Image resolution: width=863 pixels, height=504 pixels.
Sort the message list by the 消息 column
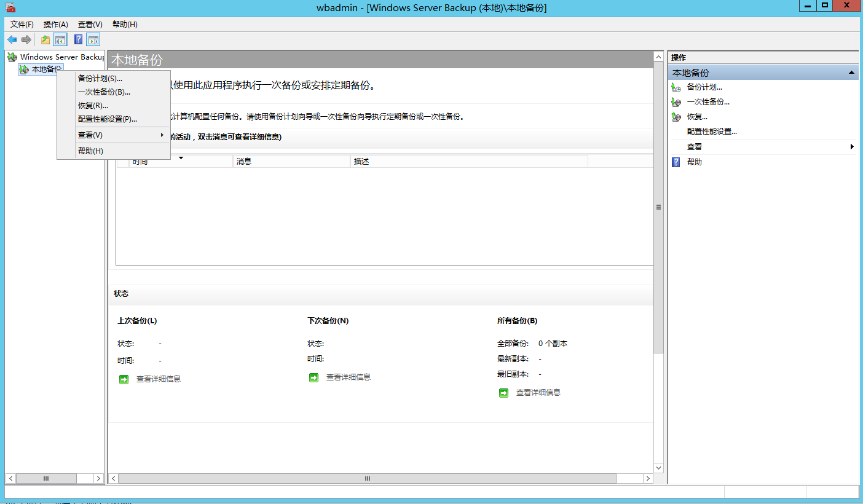[292, 162]
